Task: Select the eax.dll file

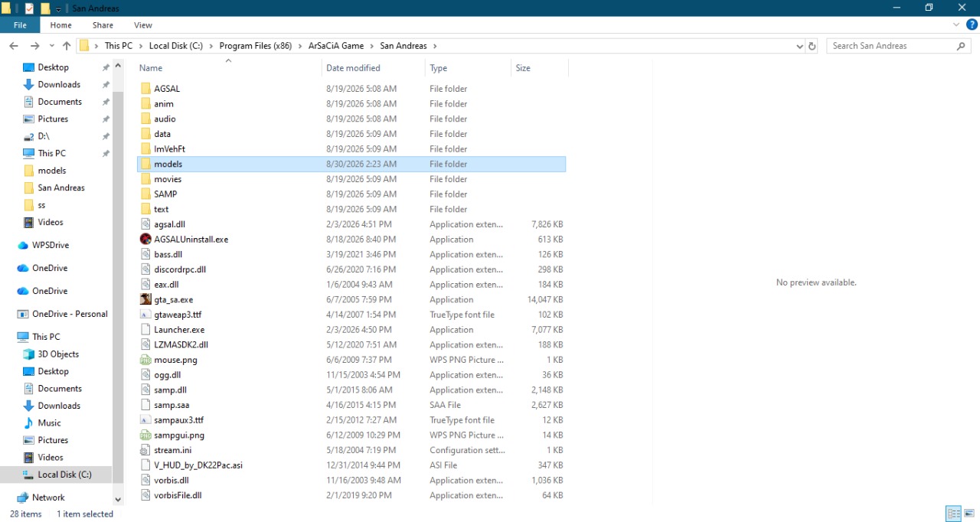Action: click(166, 285)
